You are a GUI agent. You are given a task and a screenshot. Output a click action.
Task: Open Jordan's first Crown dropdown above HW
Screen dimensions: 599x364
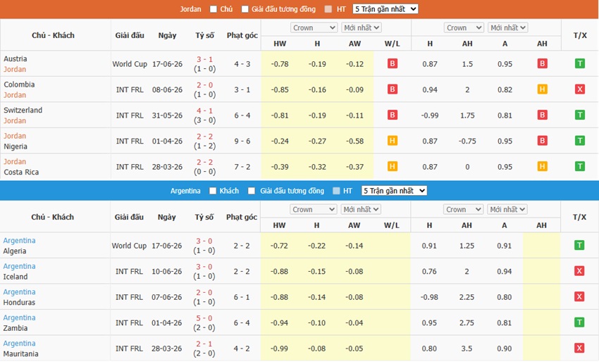click(x=314, y=28)
